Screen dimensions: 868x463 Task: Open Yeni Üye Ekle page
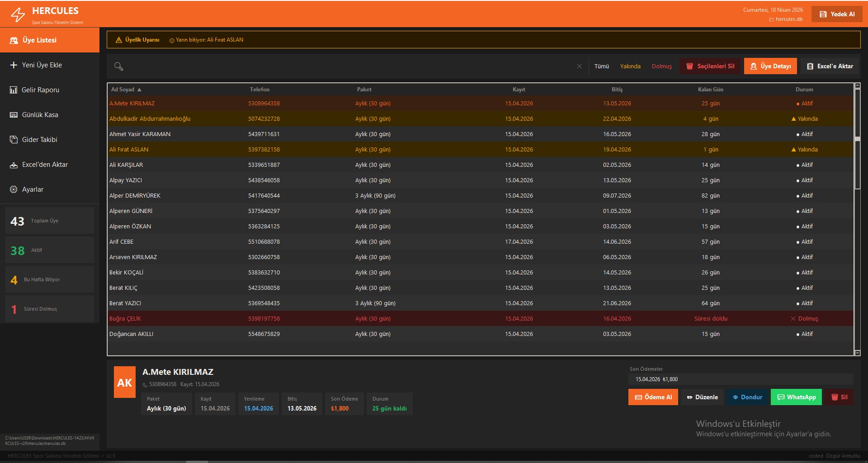coord(42,65)
